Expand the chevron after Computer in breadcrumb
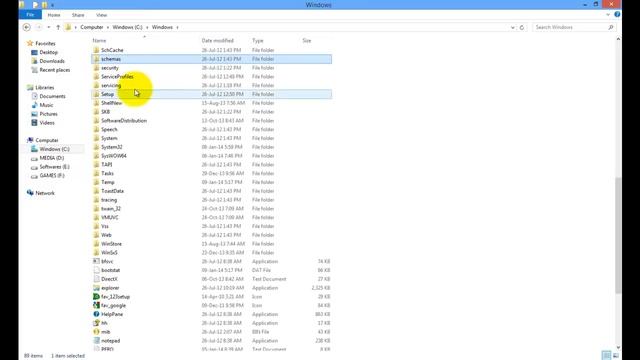This screenshot has height=360, width=640. 108,27
